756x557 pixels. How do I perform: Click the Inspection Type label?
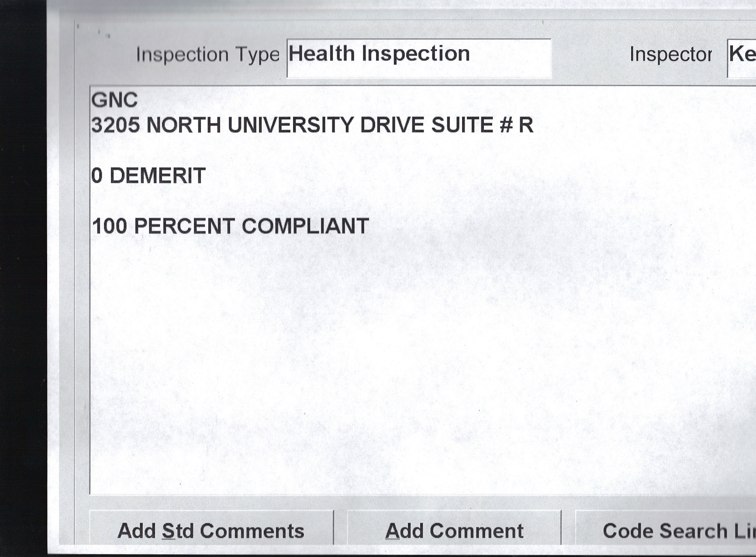207,55
